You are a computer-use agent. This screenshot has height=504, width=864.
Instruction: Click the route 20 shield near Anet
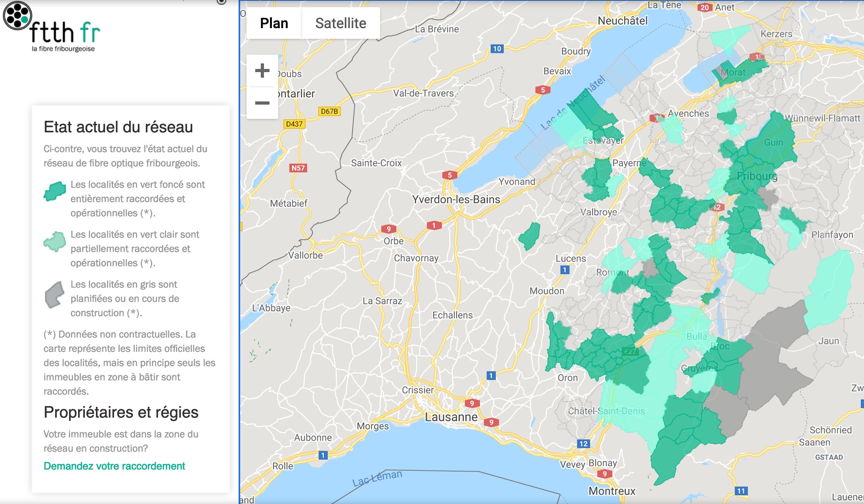(705, 8)
